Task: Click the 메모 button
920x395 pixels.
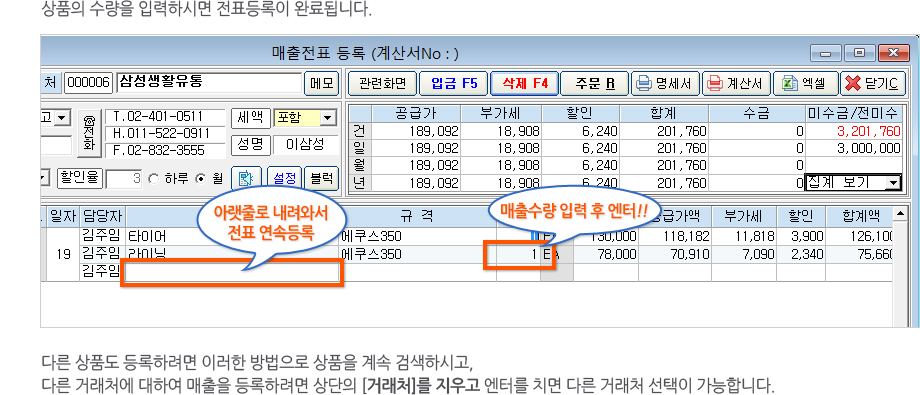Action: click(x=322, y=83)
